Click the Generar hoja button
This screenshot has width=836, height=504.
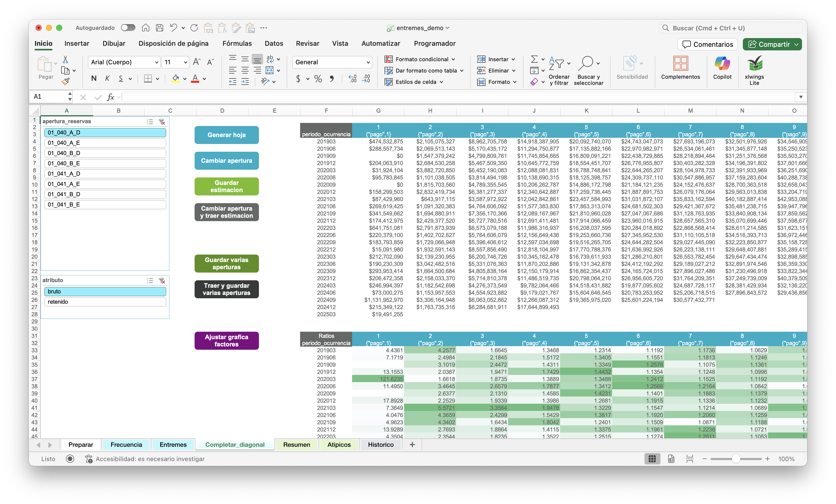pos(227,135)
